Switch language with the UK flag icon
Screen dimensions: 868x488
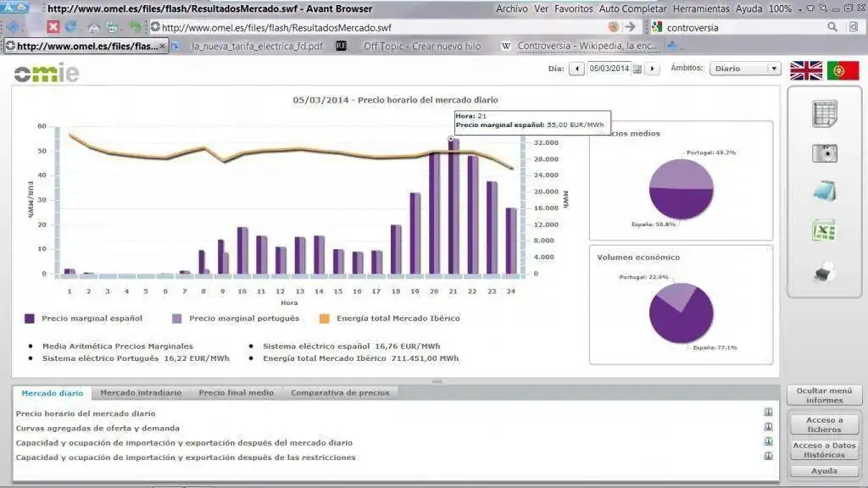pyautogui.click(x=806, y=70)
